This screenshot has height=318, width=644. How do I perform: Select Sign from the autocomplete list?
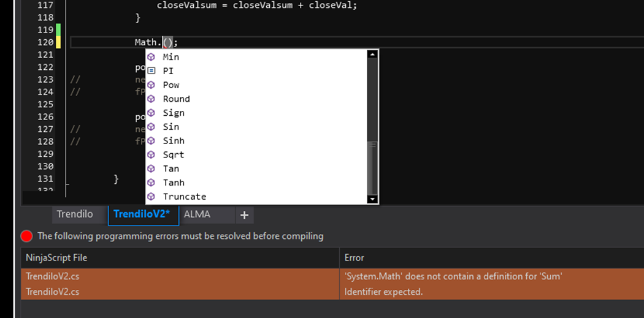pyautogui.click(x=174, y=113)
